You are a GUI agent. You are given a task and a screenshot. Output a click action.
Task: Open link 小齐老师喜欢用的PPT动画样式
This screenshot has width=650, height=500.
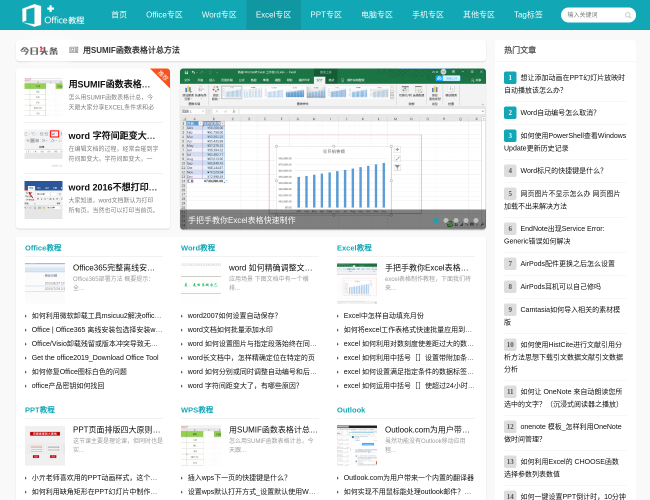tap(94, 478)
